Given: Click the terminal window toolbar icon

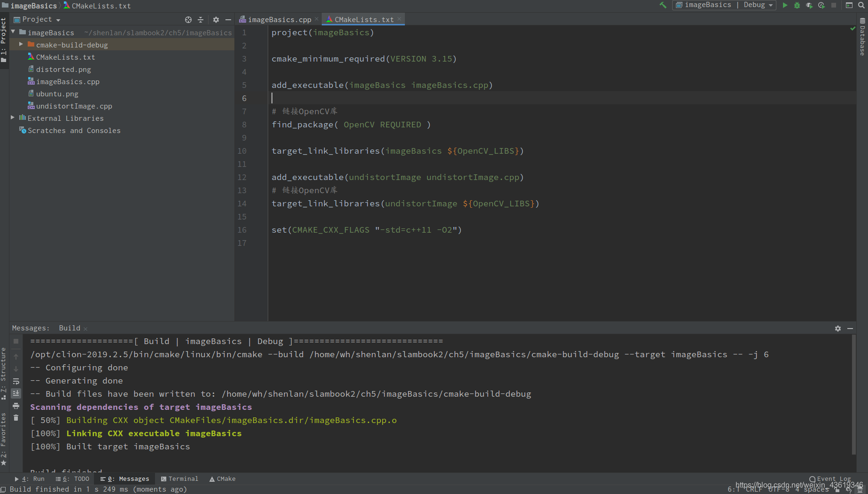Looking at the screenshot, I should (x=849, y=5).
